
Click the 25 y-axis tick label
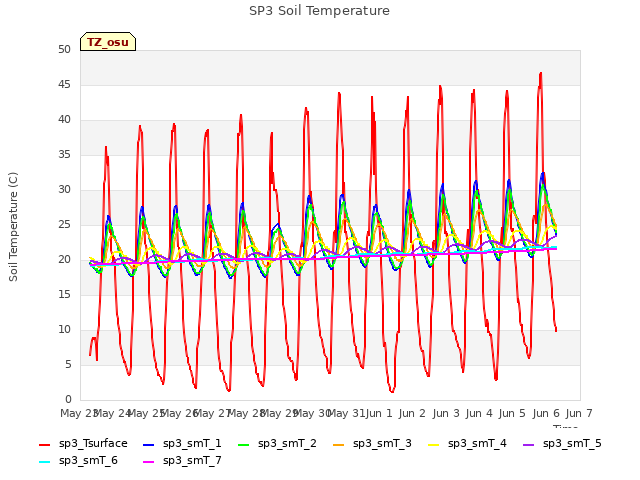point(64,224)
